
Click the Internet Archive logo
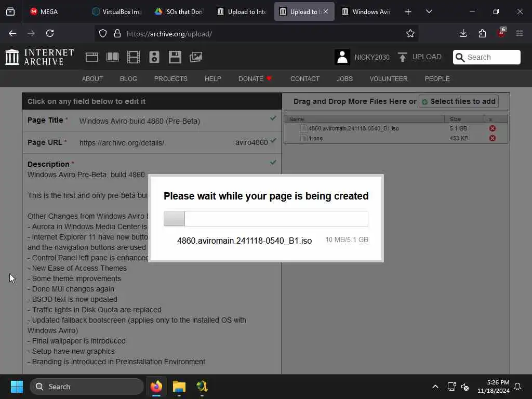click(39, 57)
